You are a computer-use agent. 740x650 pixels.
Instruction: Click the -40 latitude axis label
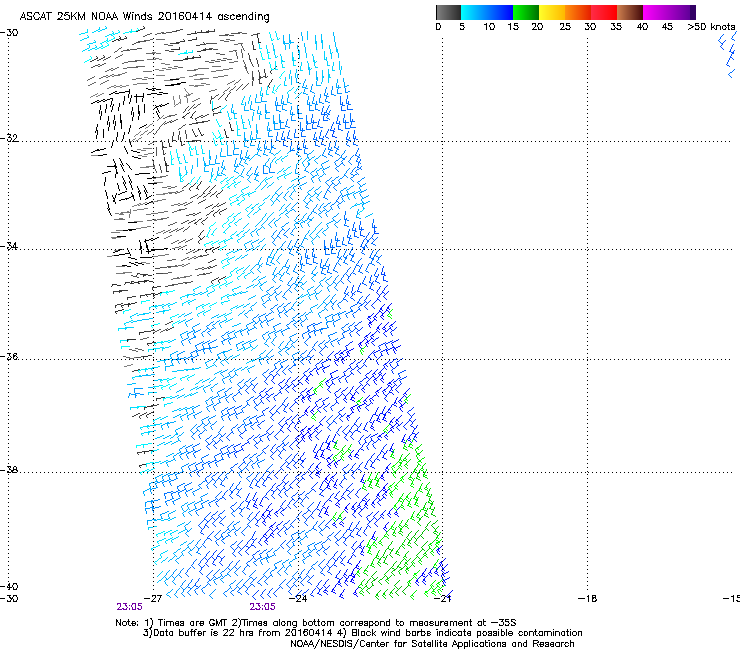click(9, 586)
